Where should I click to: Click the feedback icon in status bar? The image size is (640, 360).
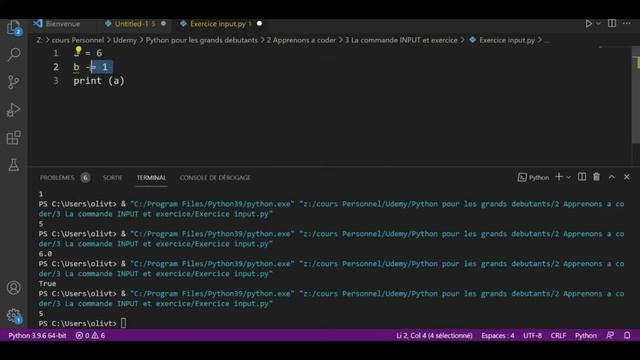tap(610, 336)
